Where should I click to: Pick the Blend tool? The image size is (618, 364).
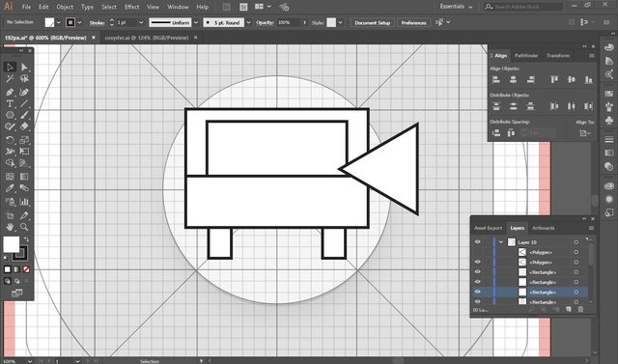coord(24,188)
